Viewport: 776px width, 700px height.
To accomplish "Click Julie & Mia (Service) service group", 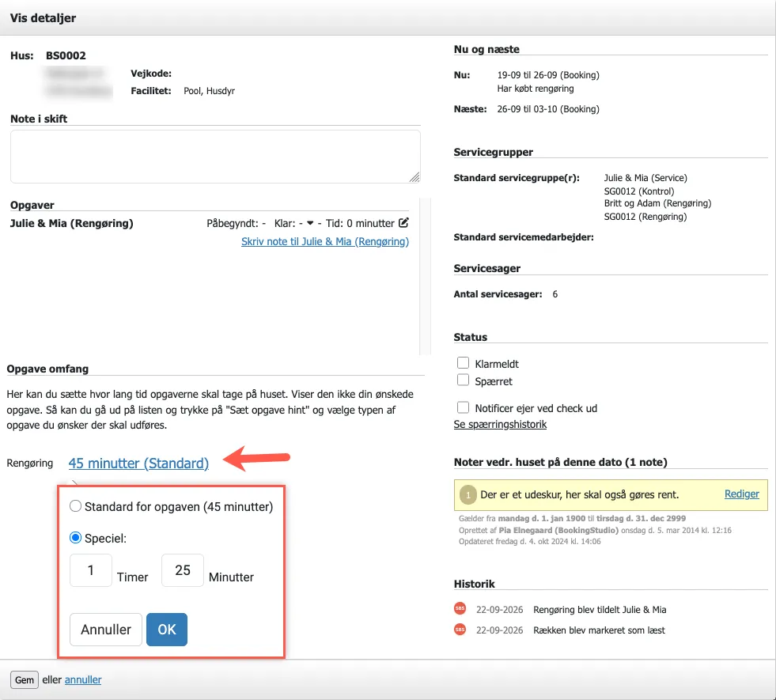I will click(x=645, y=178).
